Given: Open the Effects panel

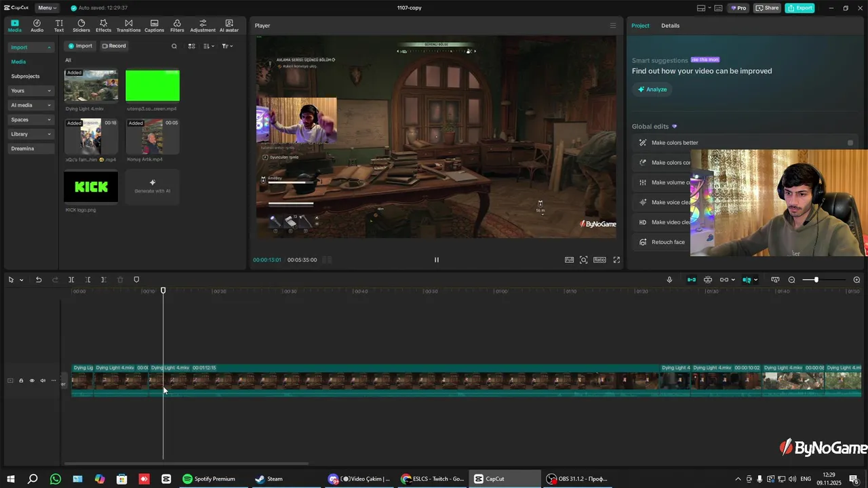Looking at the screenshot, I should coord(103,26).
